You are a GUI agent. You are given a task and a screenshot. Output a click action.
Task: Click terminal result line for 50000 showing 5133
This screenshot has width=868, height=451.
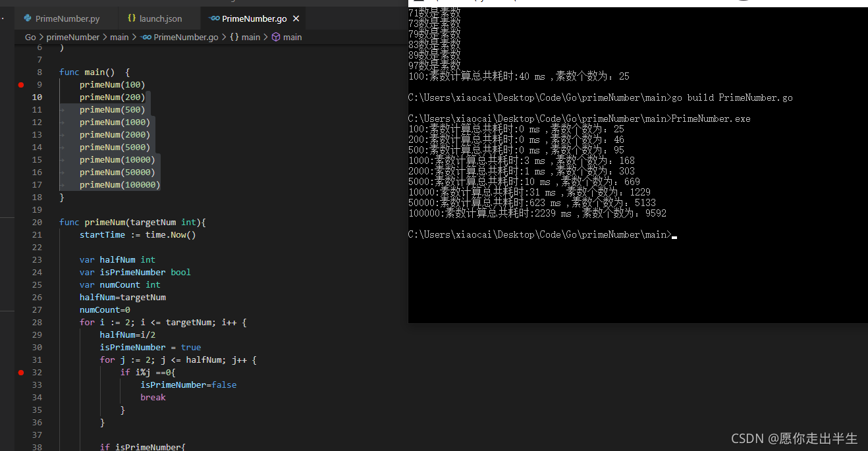click(532, 203)
